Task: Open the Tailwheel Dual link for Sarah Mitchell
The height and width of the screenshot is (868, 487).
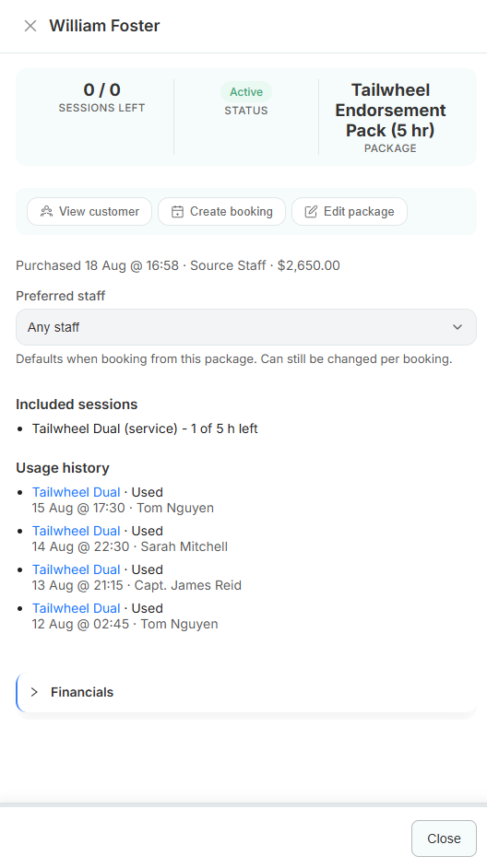Action: pos(76,531)
